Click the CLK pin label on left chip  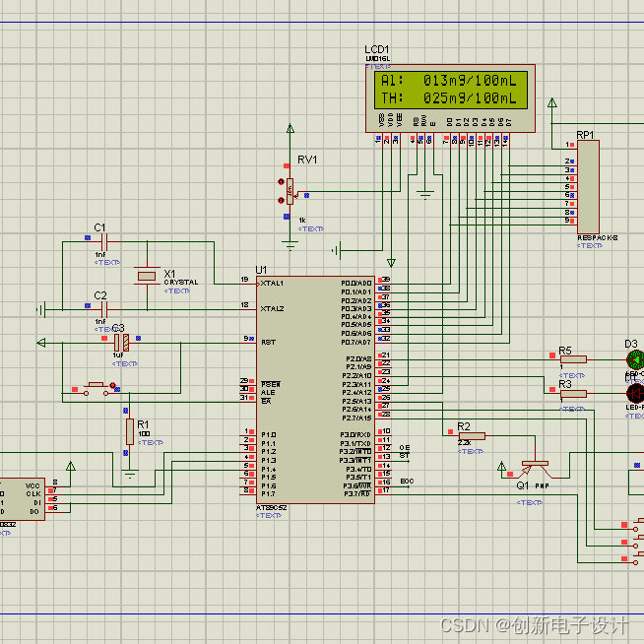click(x=33, y=494)
